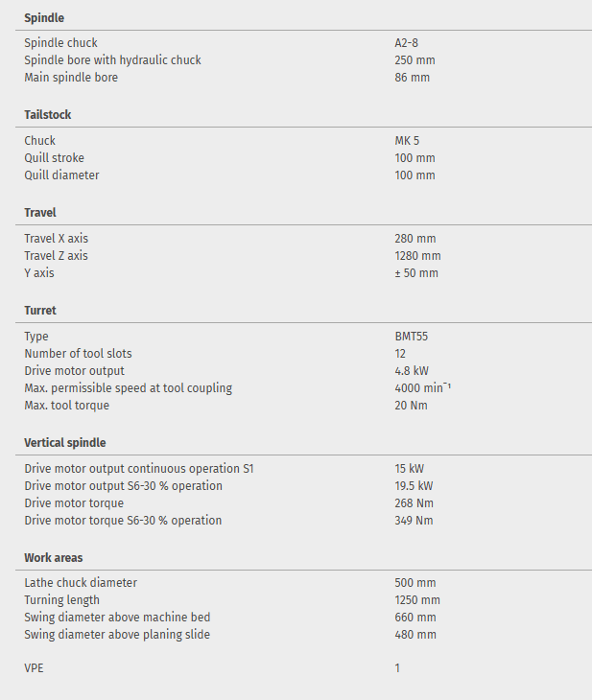
Task: Click the Work areas section heading
Action: coord(54,557)
